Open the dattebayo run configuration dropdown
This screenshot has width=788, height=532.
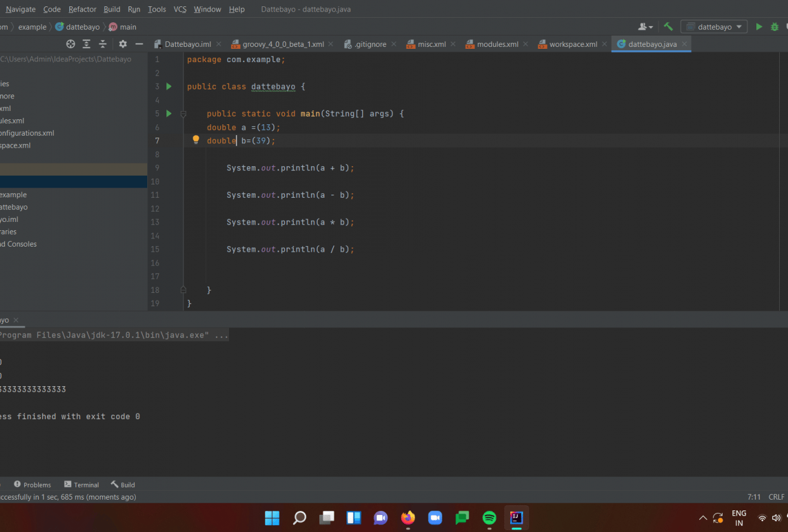tap(714, 27)
